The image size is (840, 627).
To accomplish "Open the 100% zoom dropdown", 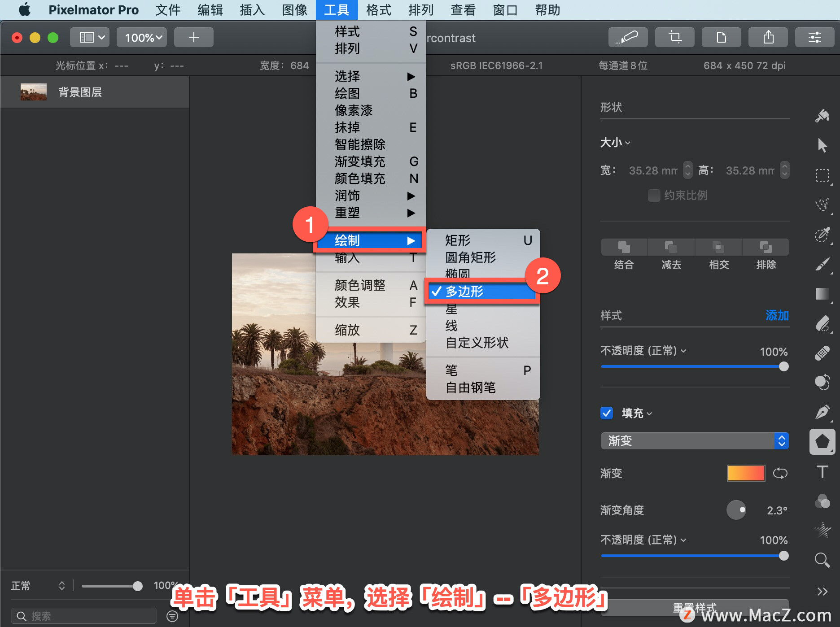I will coord(142,37).
